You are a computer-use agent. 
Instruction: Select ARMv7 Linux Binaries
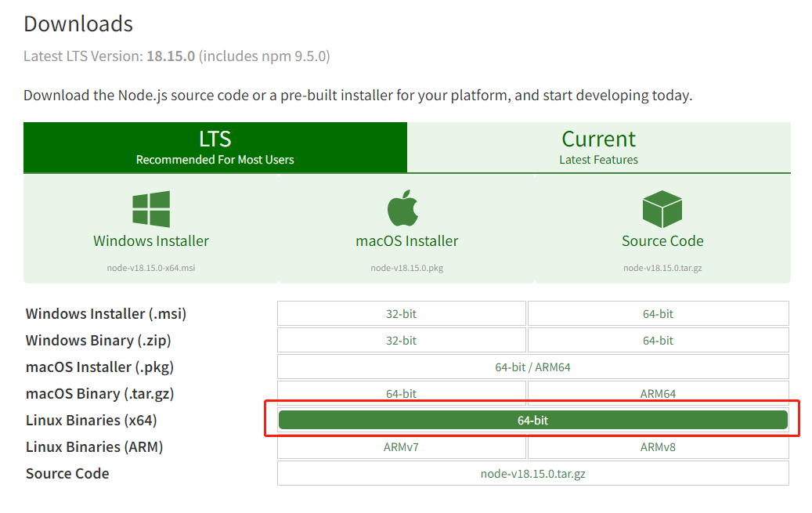(401, 447)
